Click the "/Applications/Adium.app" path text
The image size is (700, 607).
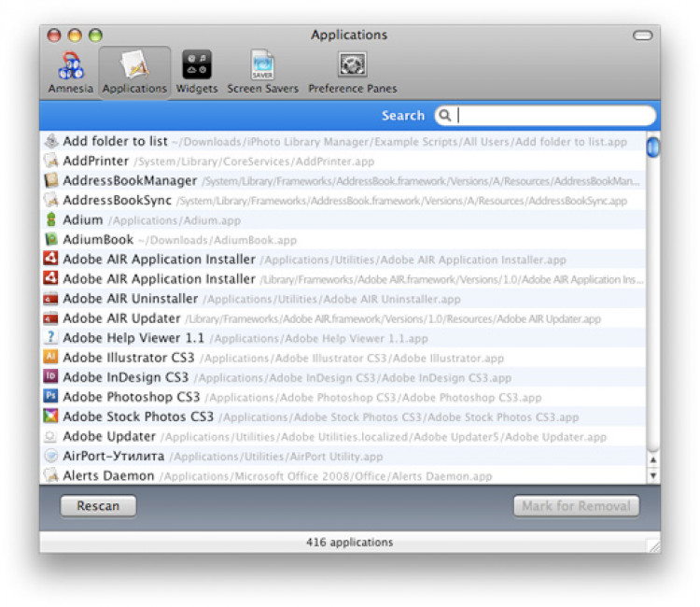point(175,220)
